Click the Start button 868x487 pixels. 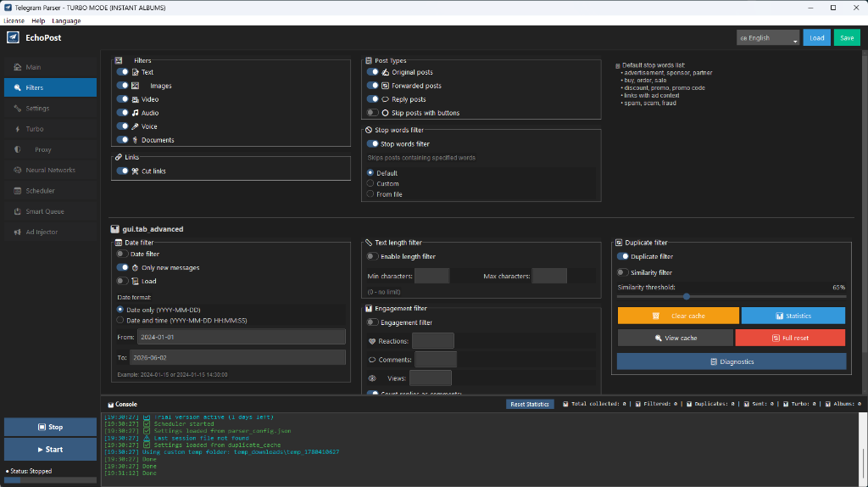pos(50,450)
